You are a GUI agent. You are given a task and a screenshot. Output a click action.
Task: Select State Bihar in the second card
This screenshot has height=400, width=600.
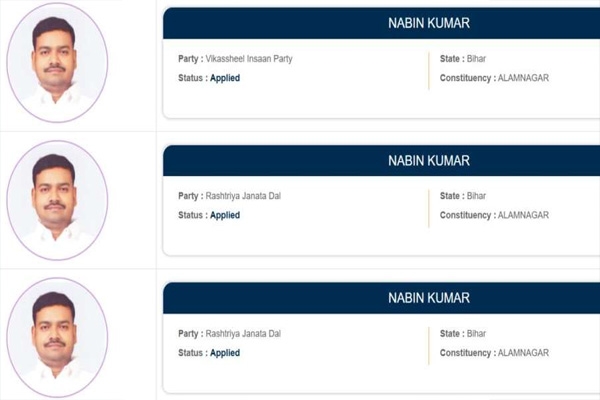[x=474, y=196]
